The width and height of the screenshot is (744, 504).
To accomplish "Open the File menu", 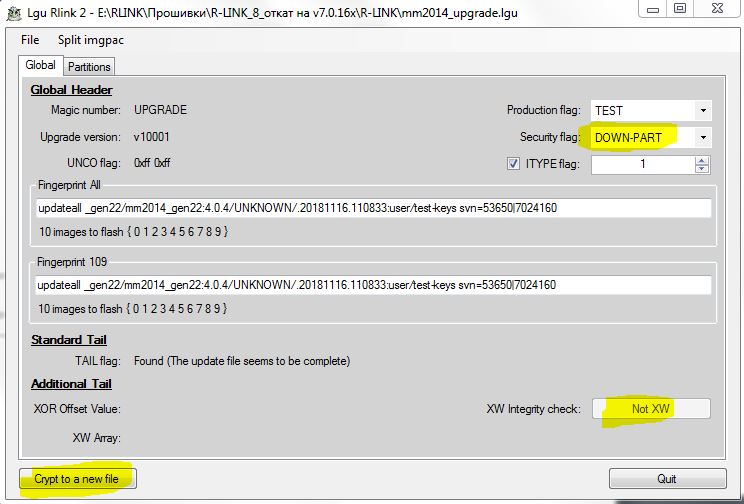I will click(x=30, y=40).
